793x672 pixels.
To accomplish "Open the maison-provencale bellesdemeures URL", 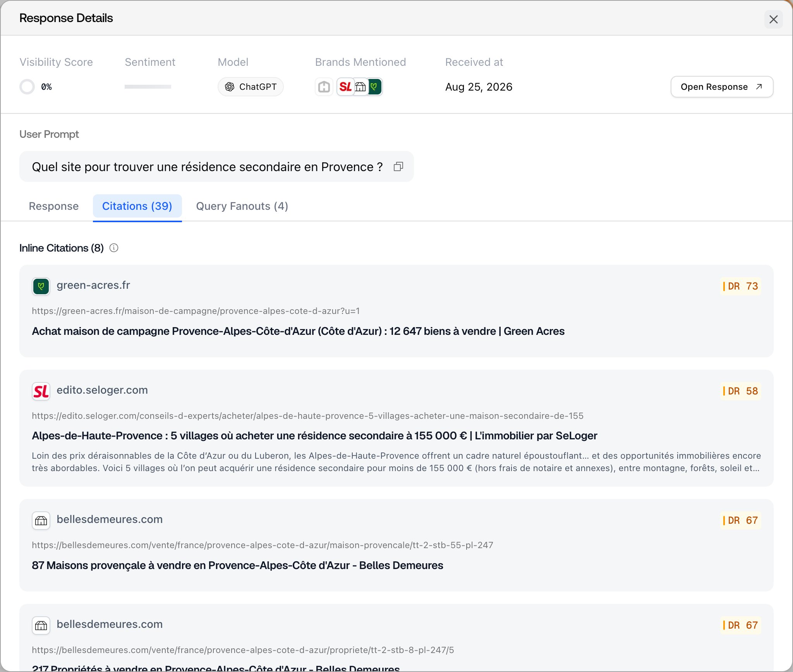I will click(x=263, y=545).
